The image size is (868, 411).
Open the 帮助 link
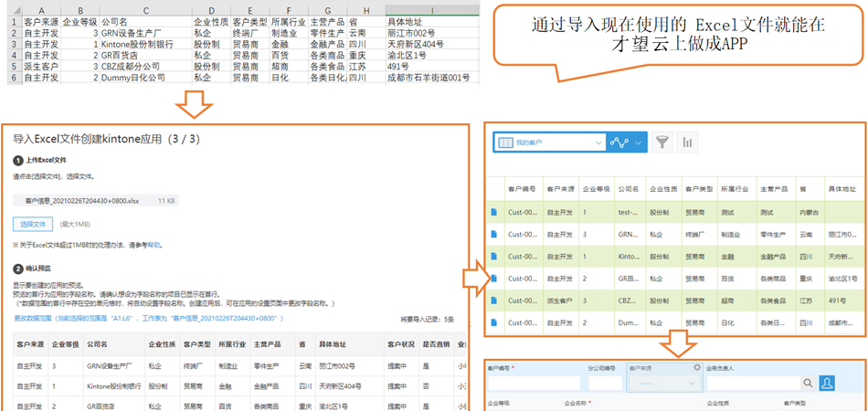click(x=154, y=245)
